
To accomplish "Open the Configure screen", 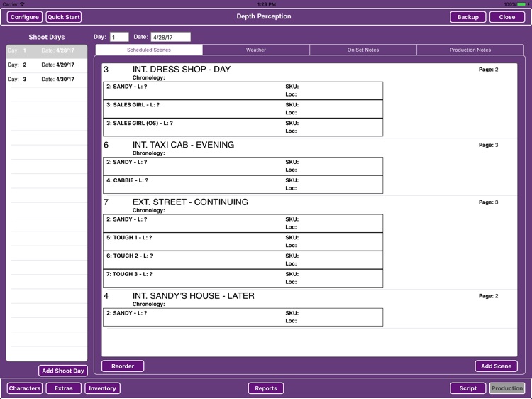I will pyautogui.click(x=25, y=17).
